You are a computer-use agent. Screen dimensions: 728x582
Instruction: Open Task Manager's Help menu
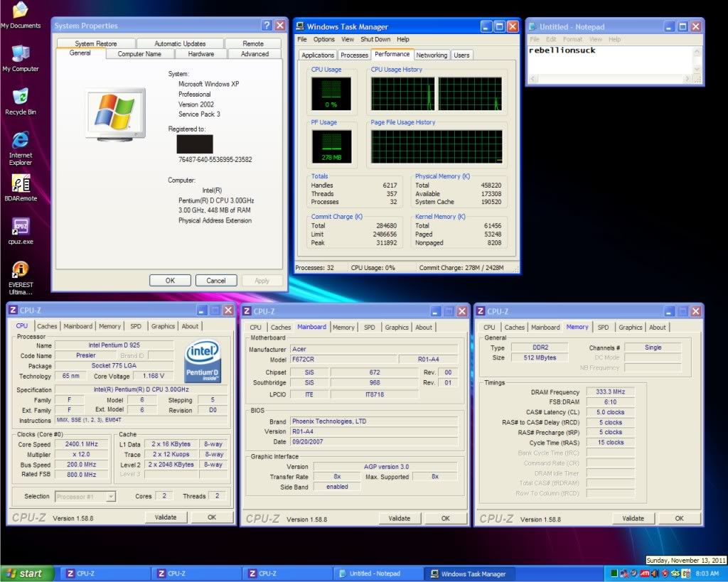pyautogui.click(x=403, y=40)
